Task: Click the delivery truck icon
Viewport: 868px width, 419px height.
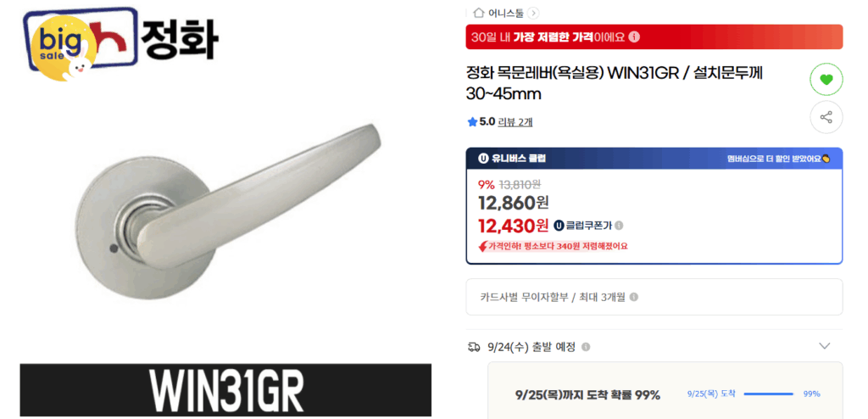Action: (474, 347)
